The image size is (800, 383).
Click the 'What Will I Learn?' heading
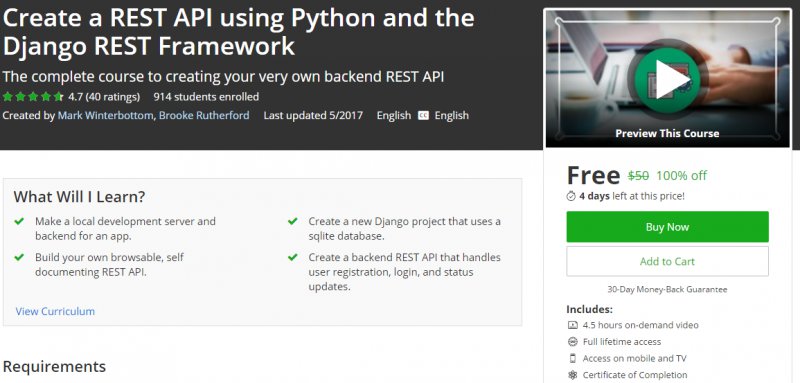pos(80,197)
